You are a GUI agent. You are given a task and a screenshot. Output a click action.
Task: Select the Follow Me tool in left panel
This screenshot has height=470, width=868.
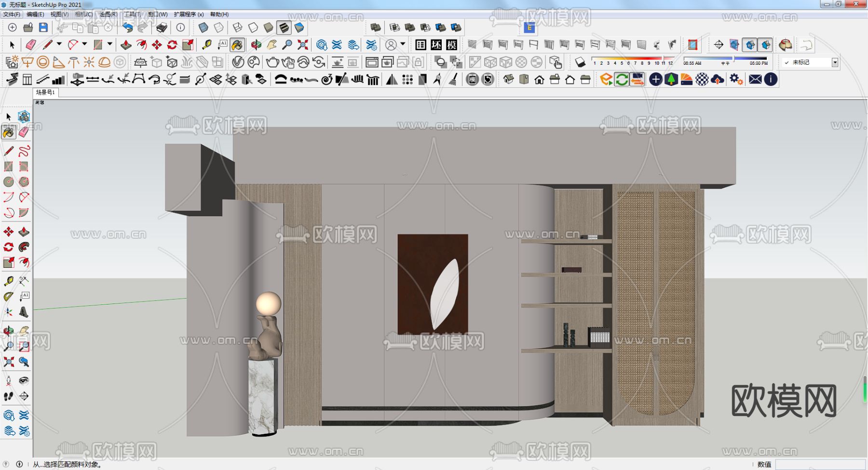coord(24,247)
